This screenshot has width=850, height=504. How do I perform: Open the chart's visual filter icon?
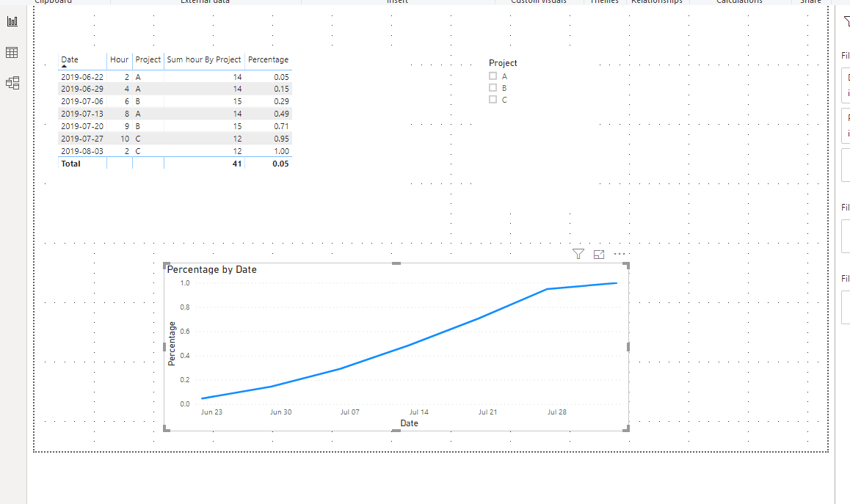coord(578,254)
